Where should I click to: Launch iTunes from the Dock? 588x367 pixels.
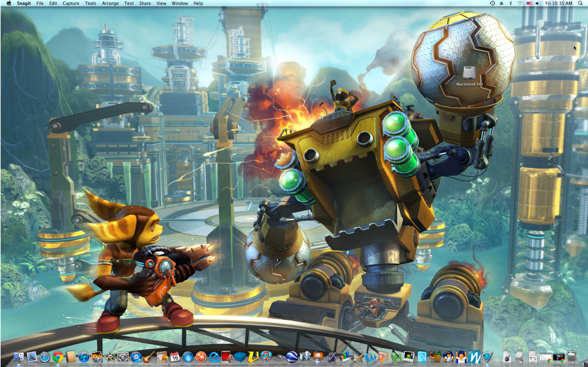pyautogui.click(x=84, y=357)
